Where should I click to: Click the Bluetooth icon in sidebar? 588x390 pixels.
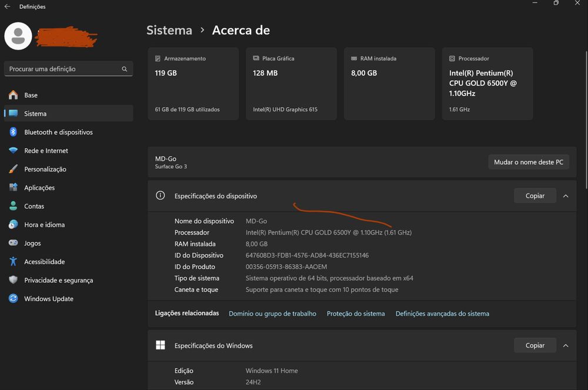click(x=13, y=132)
